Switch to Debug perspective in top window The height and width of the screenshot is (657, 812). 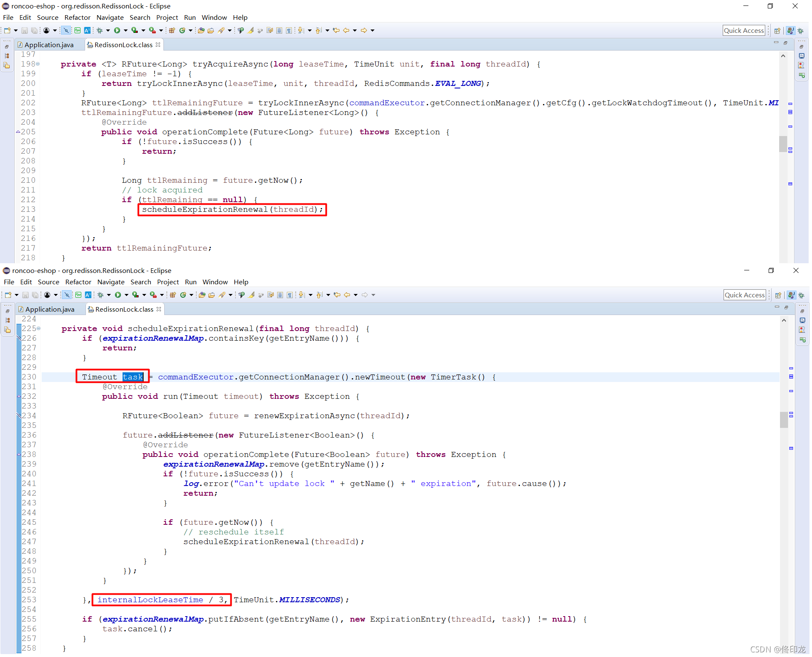801,31
